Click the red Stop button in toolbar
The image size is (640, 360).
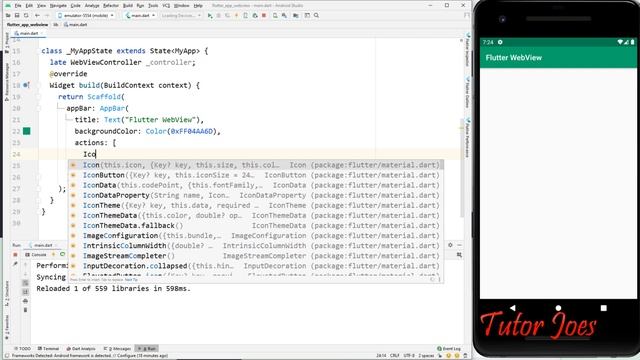(x=264, y=16)
